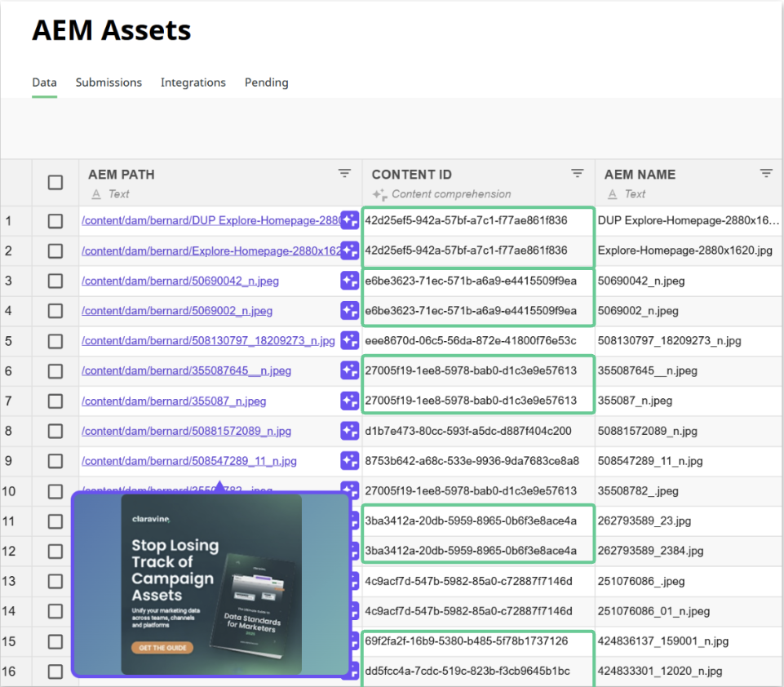
Task: Select the content ID cell in row 5
Action: click(471, 341)
